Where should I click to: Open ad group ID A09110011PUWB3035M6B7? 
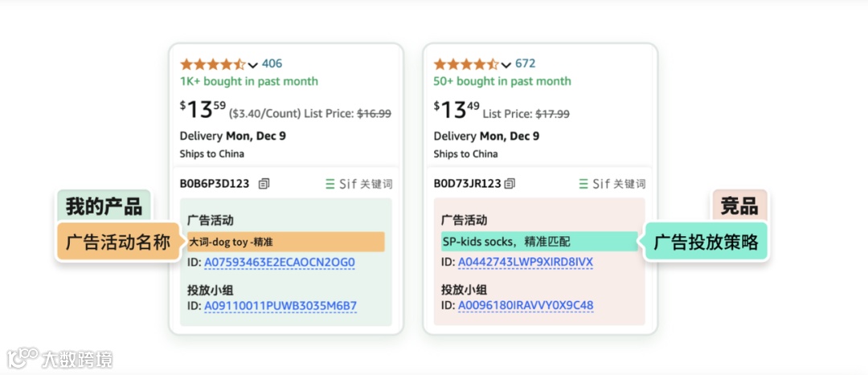[x=280, y=306]
